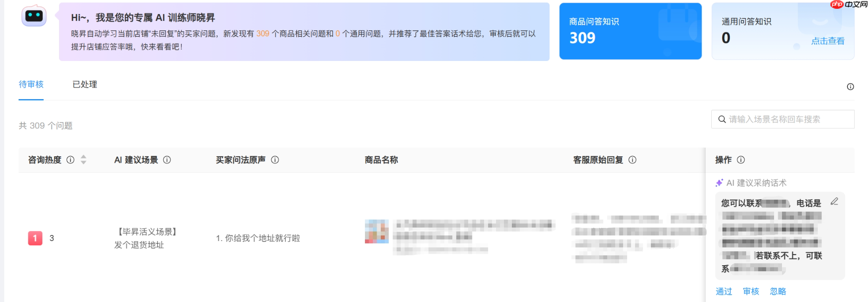The height and width of the screenshot is (302, 868).
Task: Click the product thumbnail image
Action: (x=377, y=231)
